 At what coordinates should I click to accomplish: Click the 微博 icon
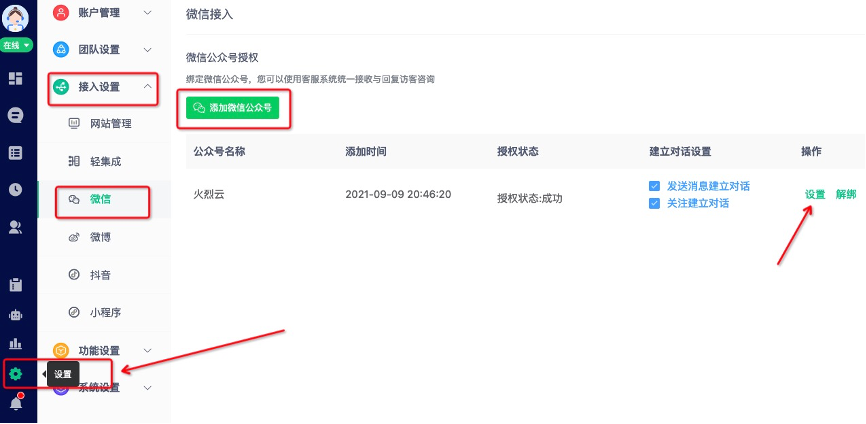(74, 237)
